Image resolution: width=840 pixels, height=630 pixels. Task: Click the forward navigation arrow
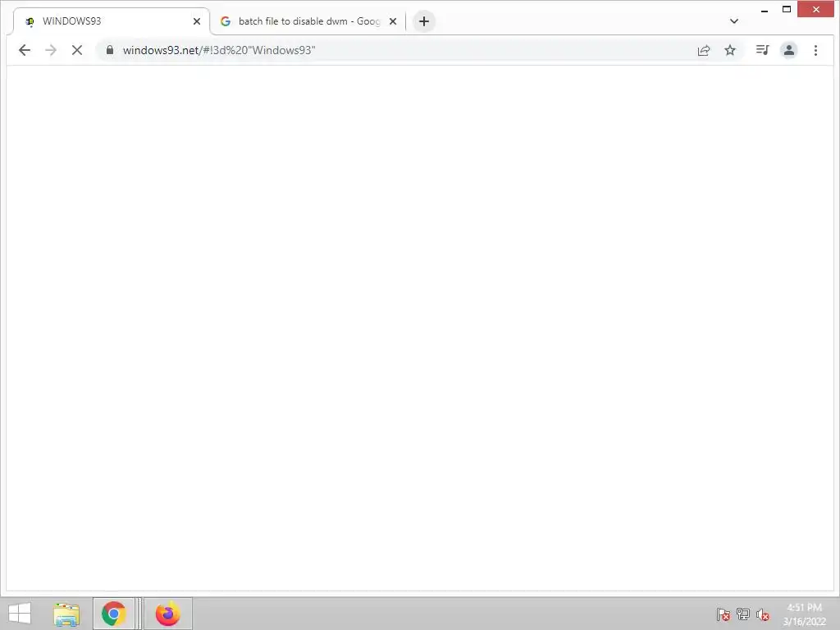click(51, 50)
